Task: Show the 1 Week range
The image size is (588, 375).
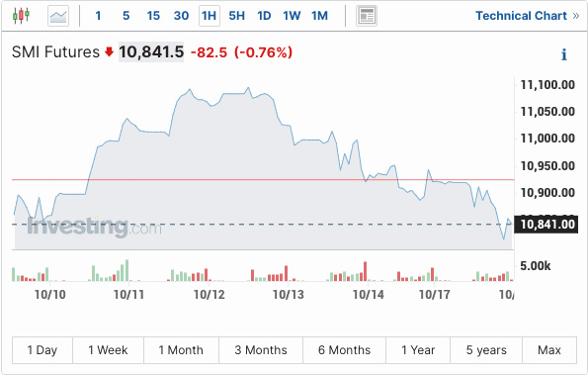Action: pos(108,350)
